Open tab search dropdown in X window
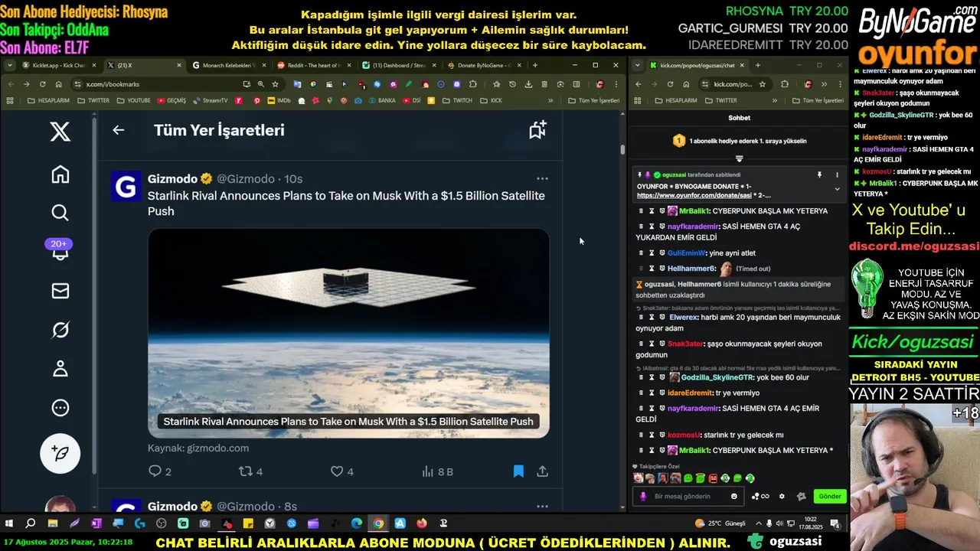The image size is (980, 551). point(10,65)
